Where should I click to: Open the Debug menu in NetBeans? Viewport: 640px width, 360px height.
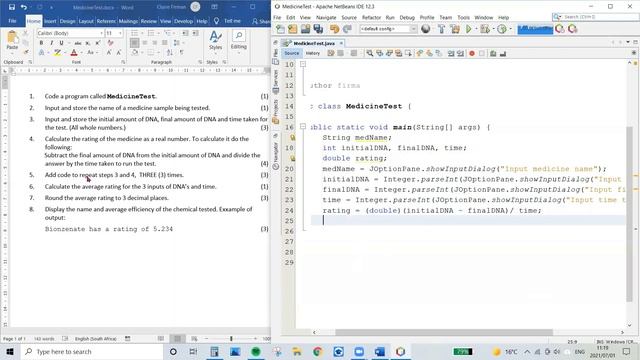[407, 18]
